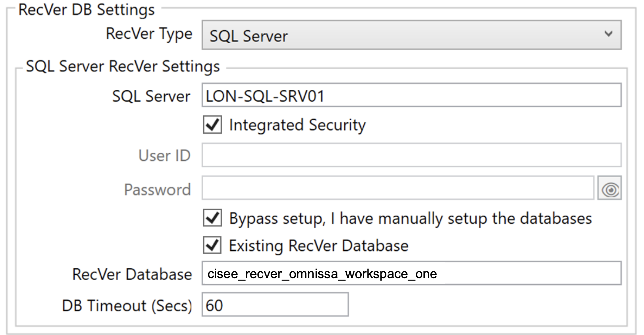Click the User ID label
Screen dimensions: 644x335
click(x=164, y=156)
